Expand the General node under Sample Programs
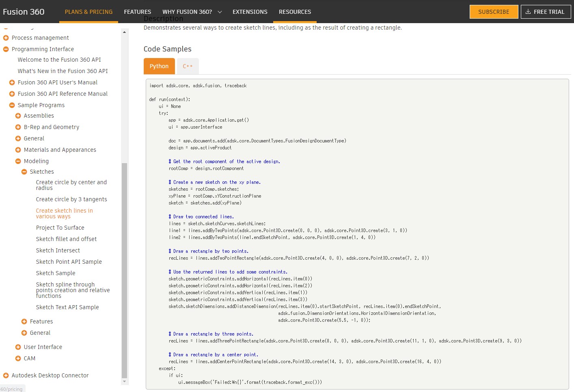Screen dimensions: 574x392 (18, 138)
